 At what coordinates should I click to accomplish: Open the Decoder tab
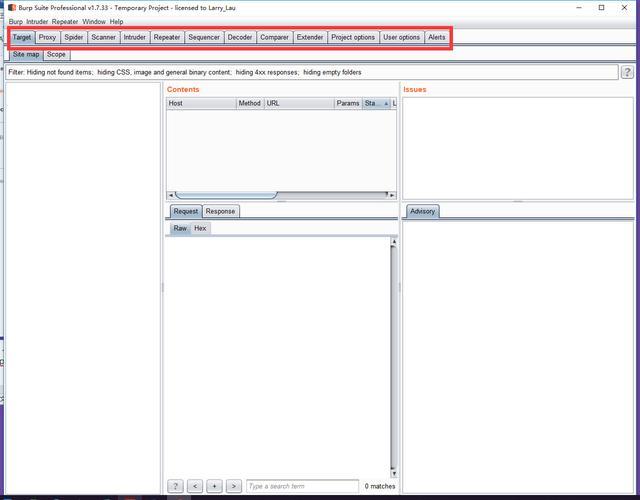pos(240,37)
